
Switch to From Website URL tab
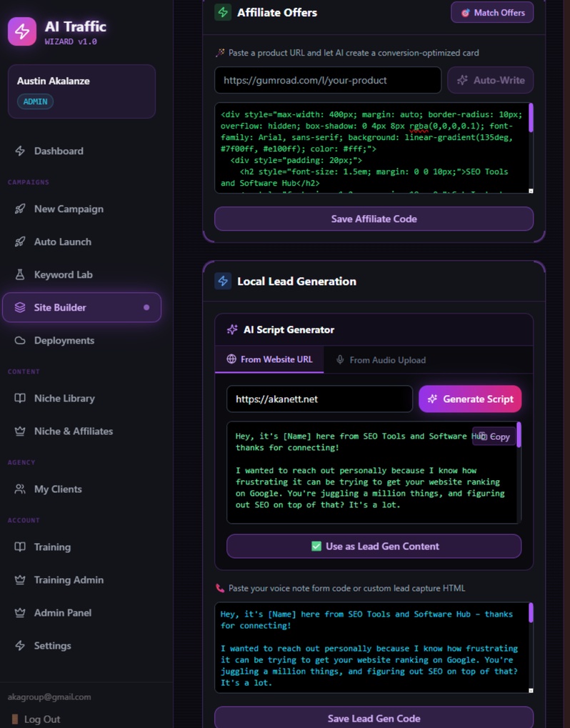coord(269,360)
